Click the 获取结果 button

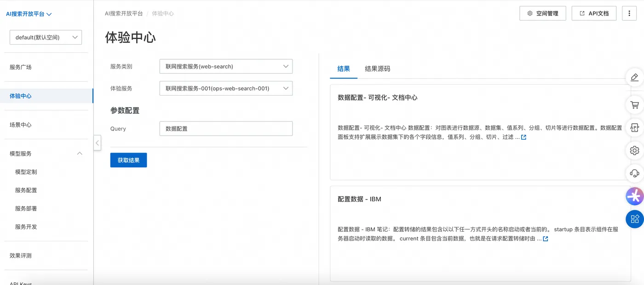pos(128,160)
